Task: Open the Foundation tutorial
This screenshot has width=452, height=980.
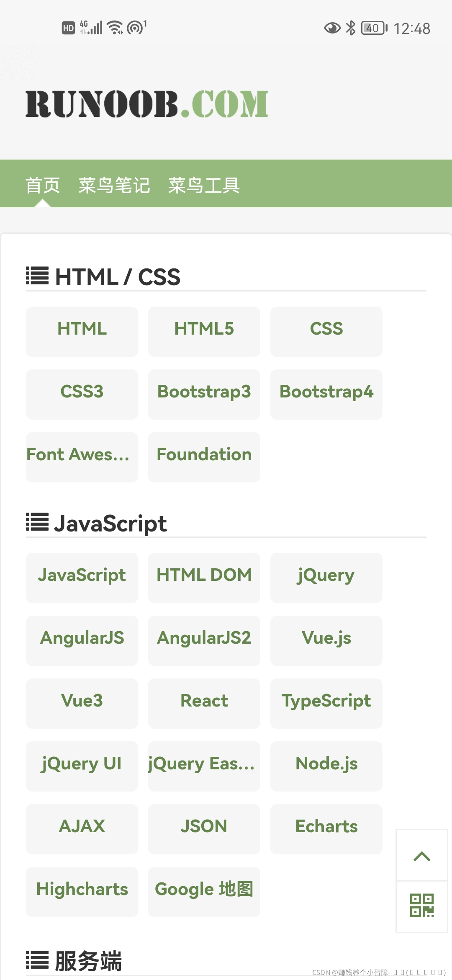Action: pyautogui.click(x=204, y=457)
